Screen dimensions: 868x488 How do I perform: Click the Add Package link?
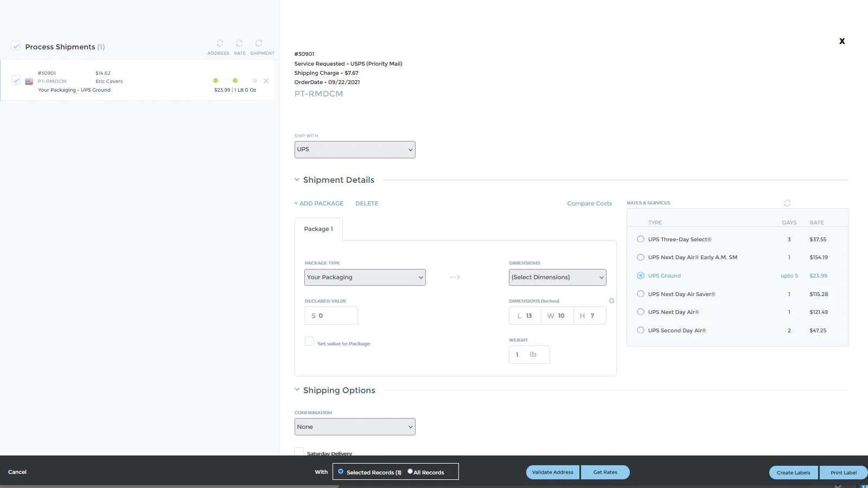pyautogui.click(x=319, y=204)
